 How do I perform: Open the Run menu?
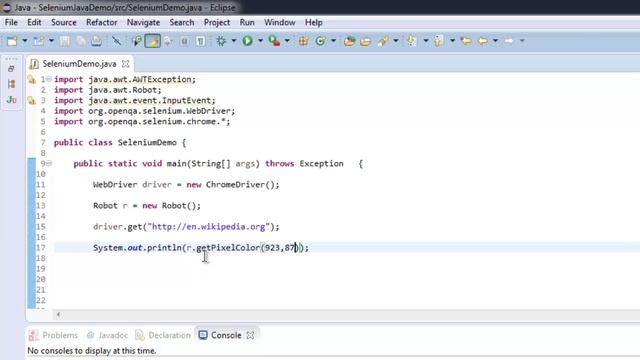click(x=247, y=22)
